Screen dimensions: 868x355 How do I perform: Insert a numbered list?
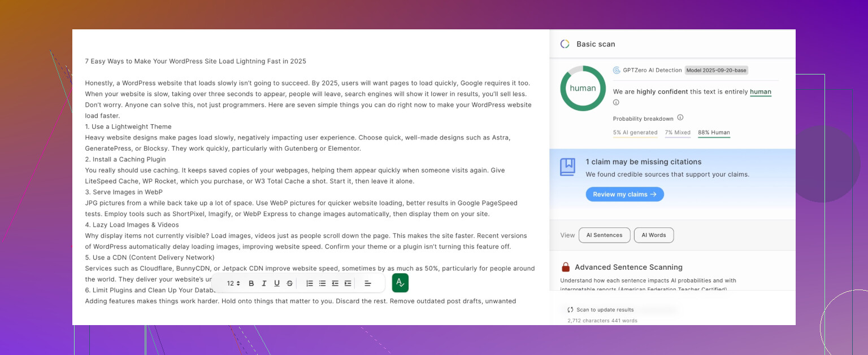click(310, 283)
